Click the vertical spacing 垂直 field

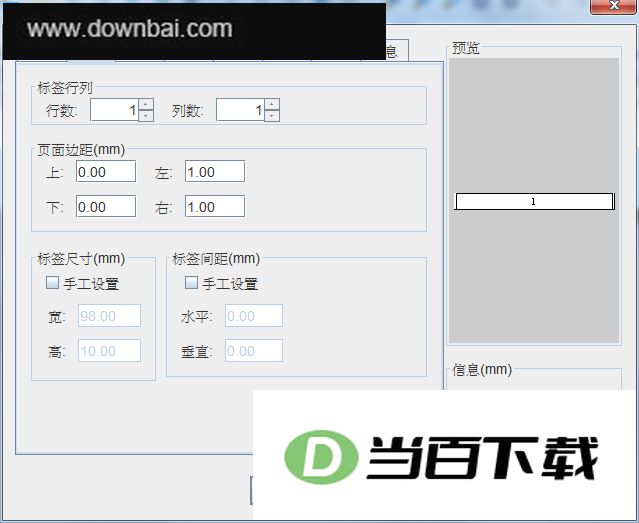[254, 351]
